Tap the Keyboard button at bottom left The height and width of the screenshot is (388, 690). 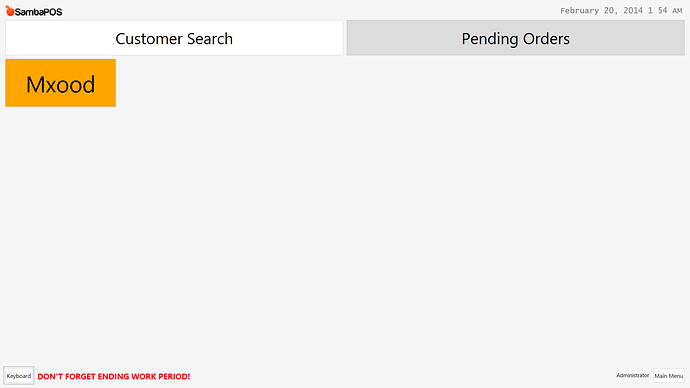click(x=18, y=376)
